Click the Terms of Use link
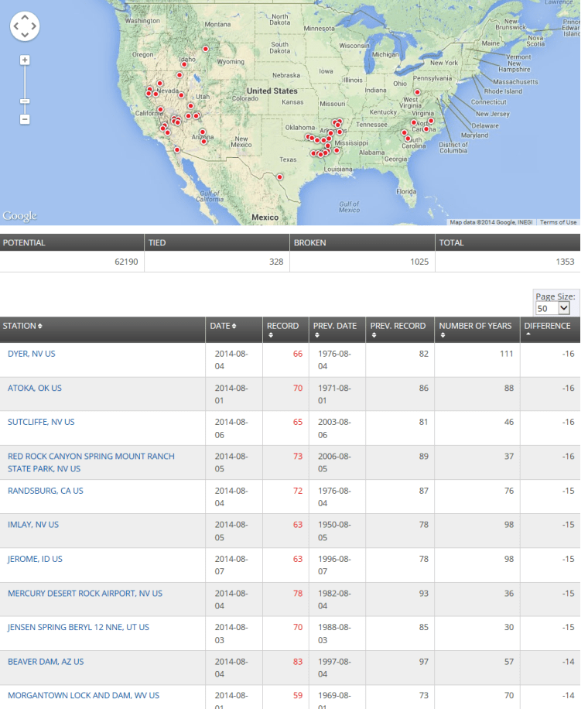This screenshot has height=709, width=588. point(558,220)
